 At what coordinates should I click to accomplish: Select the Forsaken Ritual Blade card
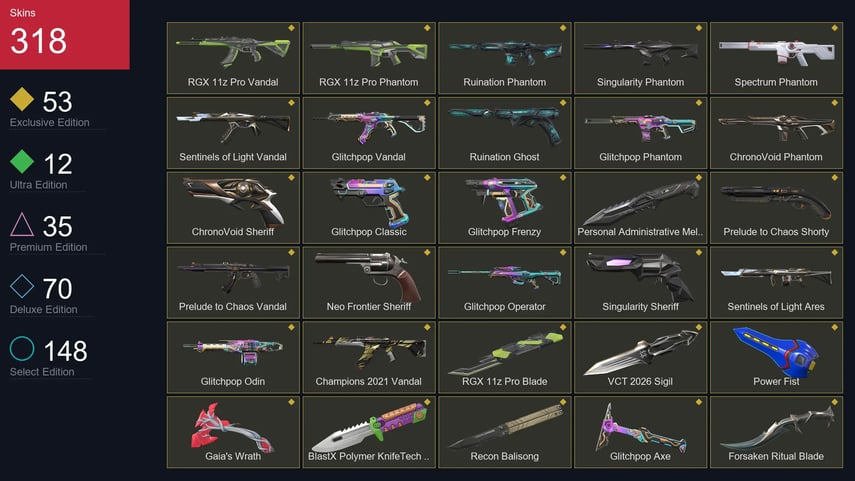tap(776, 432)
